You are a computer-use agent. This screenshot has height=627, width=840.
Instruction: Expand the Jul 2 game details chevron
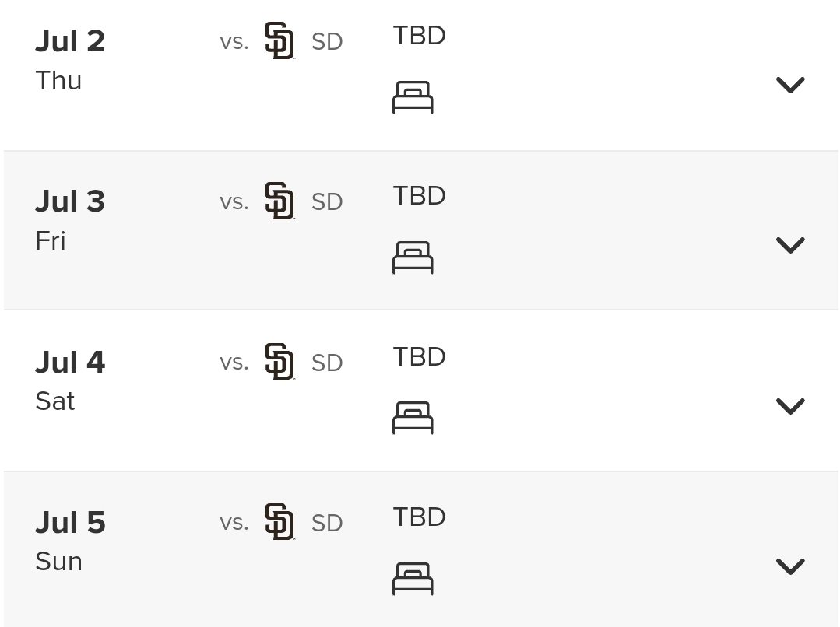pyautogui.click(x=790, y=85)
